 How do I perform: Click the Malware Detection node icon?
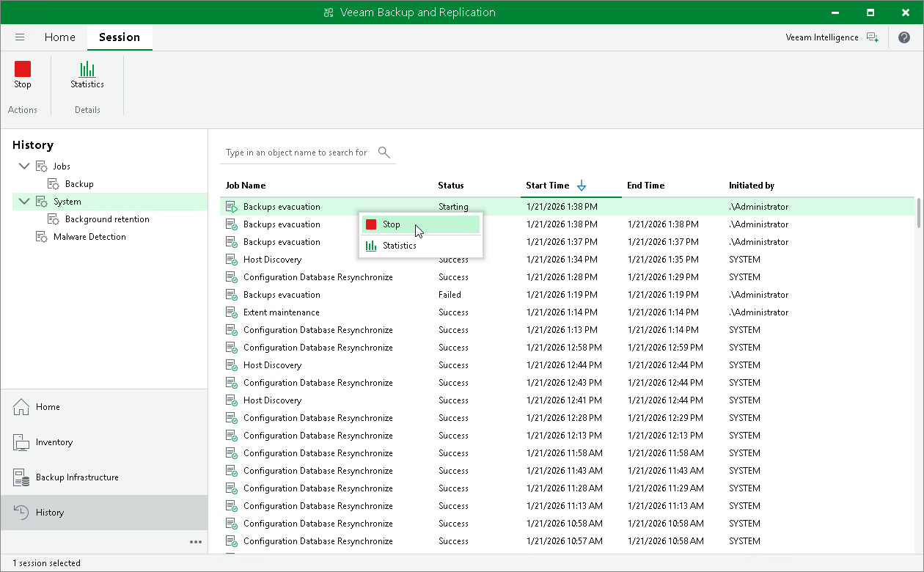pyautogui.click(x=42, y=237)
